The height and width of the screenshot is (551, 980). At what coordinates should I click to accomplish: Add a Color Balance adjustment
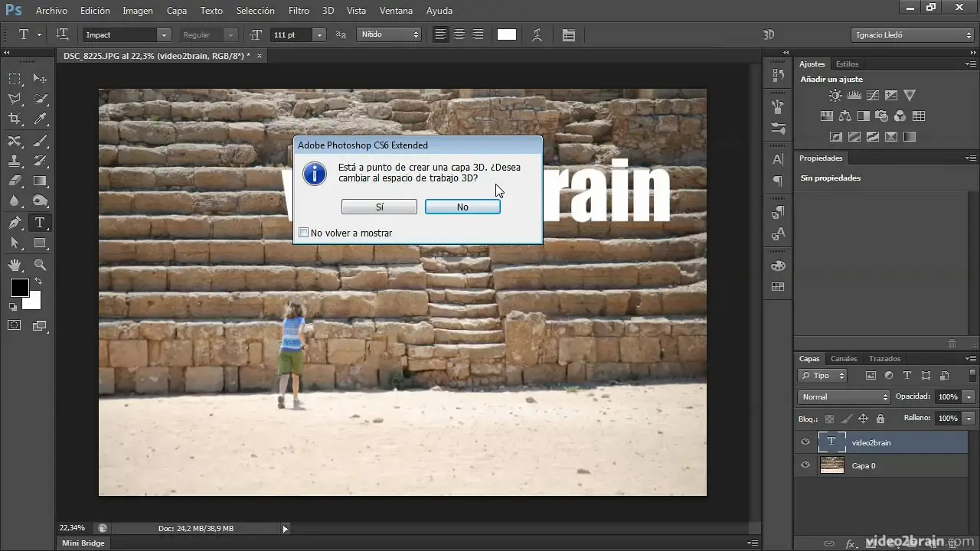pyautogui.click(x=844, y=116)
